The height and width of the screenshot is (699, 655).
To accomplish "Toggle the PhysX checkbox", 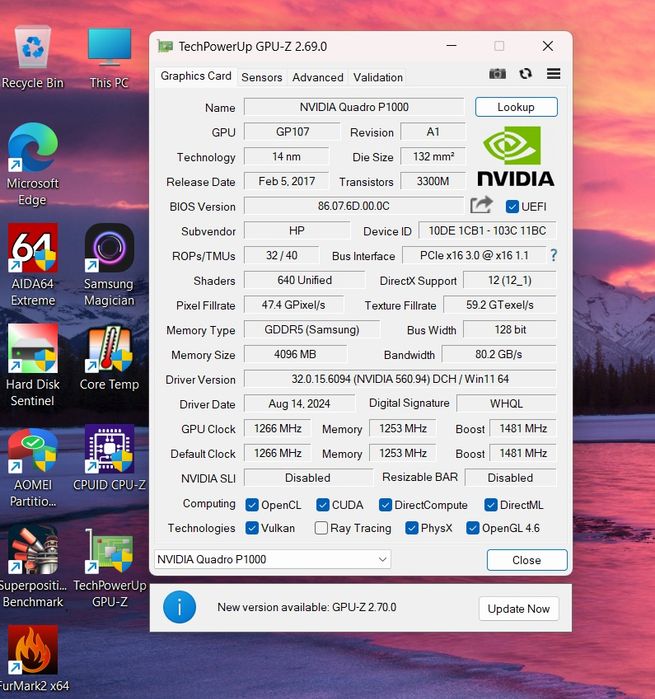I will [x=412, y=528].
